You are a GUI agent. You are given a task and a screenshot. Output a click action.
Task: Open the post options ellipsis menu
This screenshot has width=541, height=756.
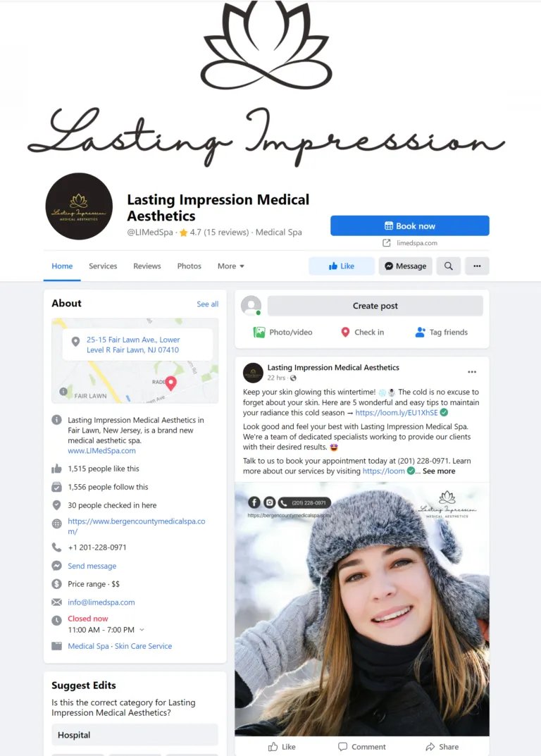[472, 372]
